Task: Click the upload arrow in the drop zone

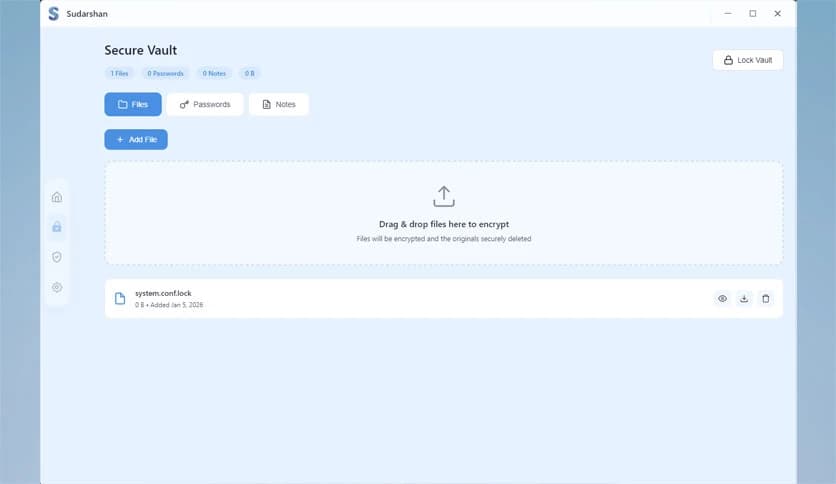Action: click(444, 196)
